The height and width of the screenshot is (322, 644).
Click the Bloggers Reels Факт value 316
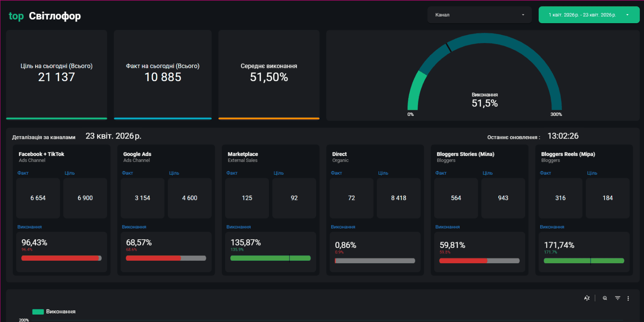click(560, 198)
